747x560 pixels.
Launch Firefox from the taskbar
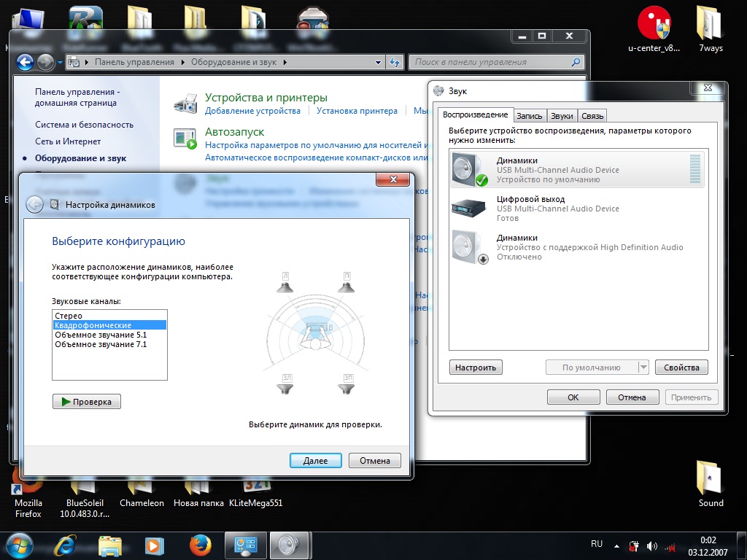pyautogui.click(x=200, y=545)
